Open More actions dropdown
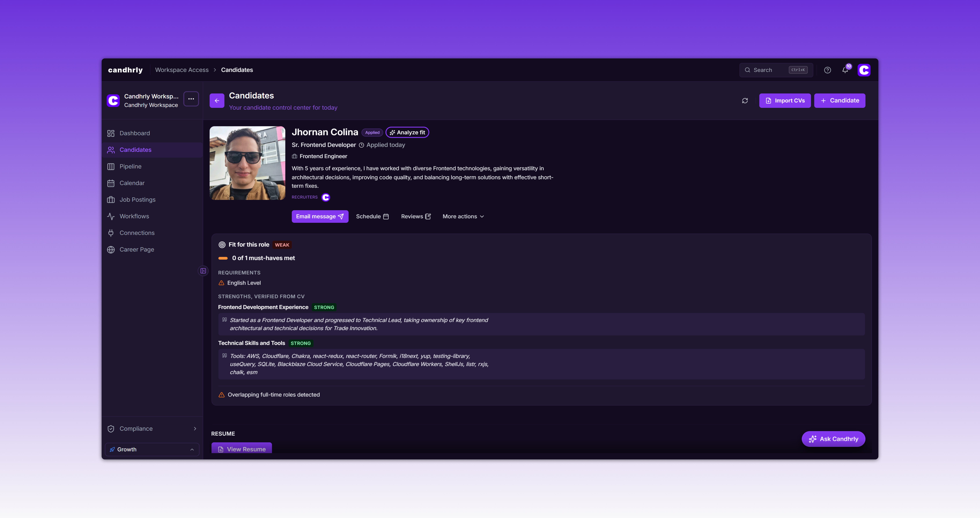 tap(463, 217)
